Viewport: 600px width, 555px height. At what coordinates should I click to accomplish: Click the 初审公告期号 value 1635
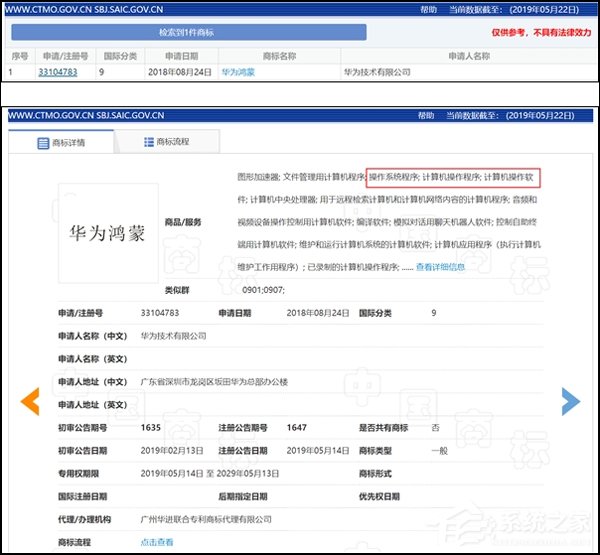151,428
